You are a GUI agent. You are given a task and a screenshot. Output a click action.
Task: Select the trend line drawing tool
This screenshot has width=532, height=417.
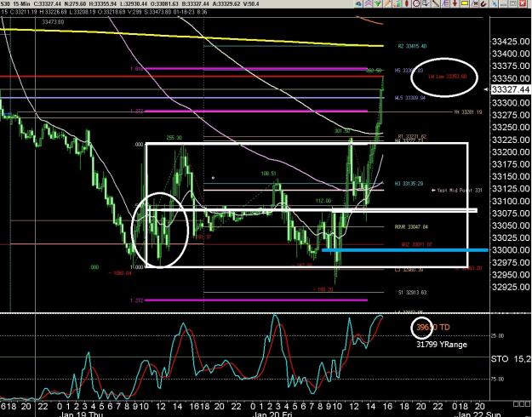click(x=435, y=3)
